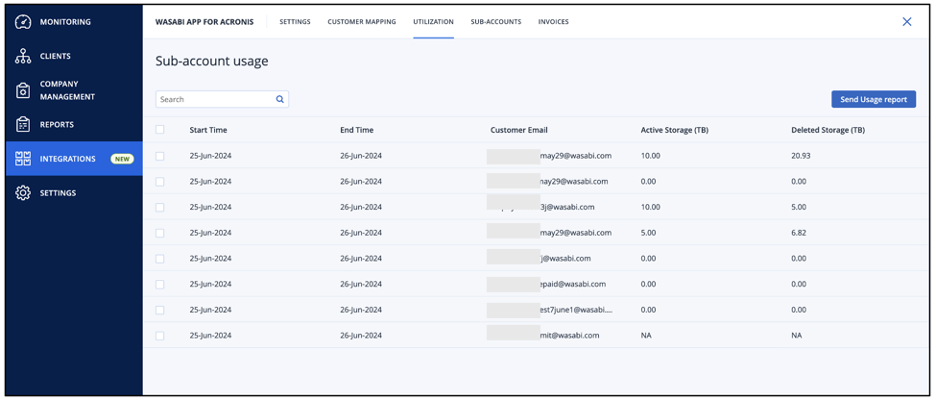
Task: Switch to the Settings tab
Action: point(295,22)
